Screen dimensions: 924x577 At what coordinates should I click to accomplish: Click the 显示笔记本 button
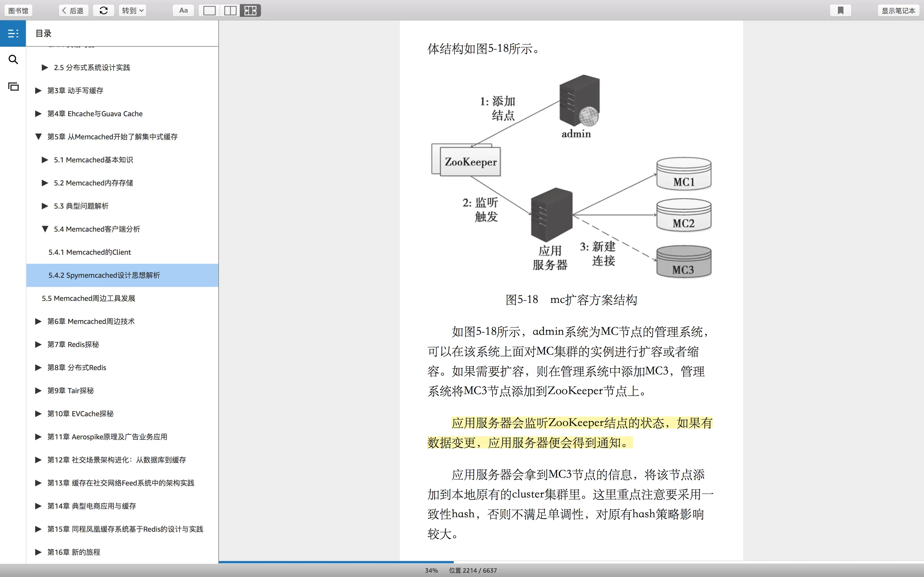pos(898,11)
